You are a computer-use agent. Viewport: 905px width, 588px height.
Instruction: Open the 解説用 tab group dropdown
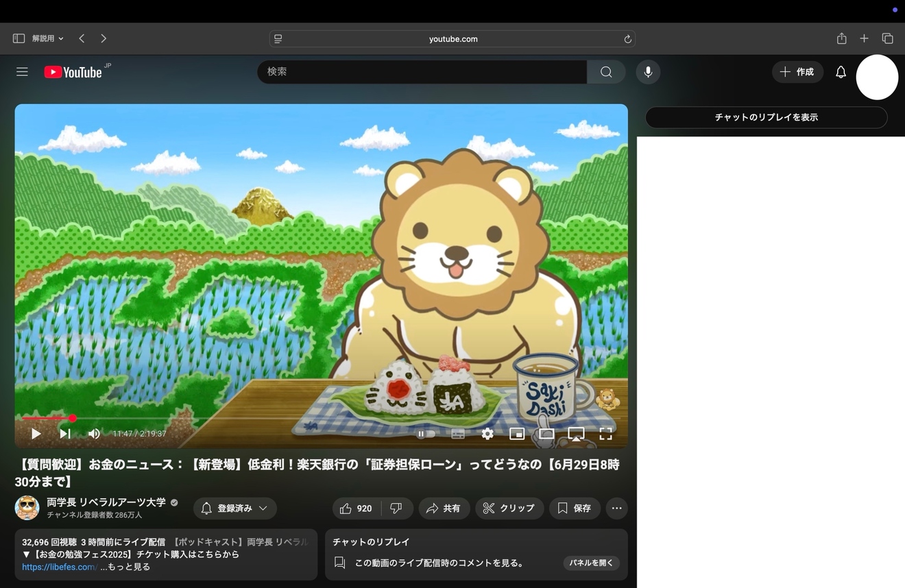point(48,39)
